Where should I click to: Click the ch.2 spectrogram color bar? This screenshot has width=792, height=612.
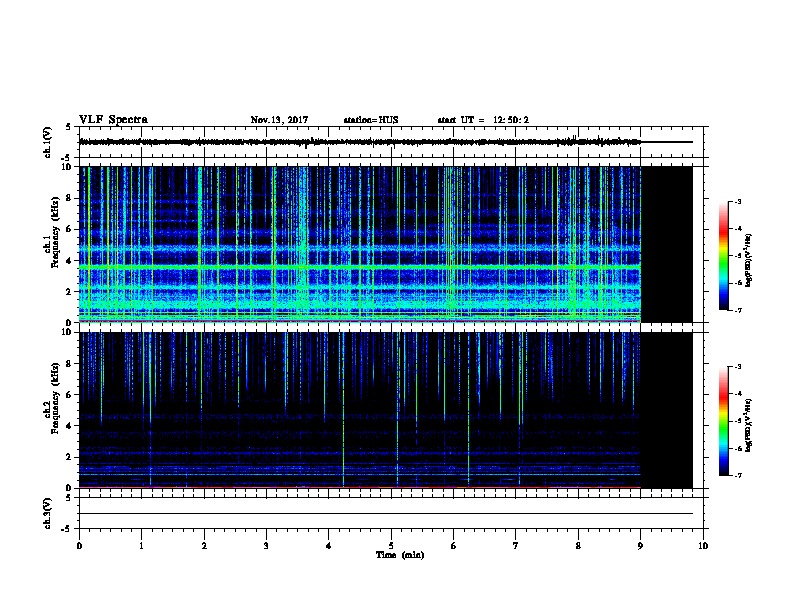[723, 421]
